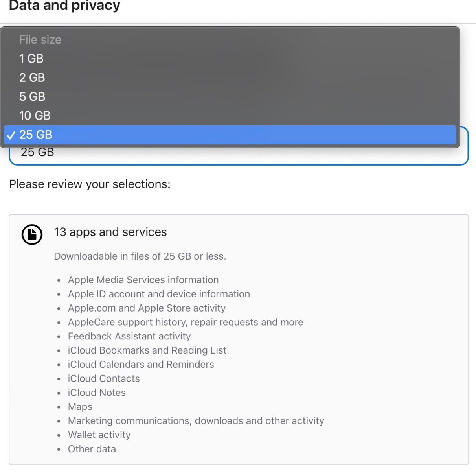Click Apple Media Services information item
476x472 pixels.
click(x=143, y=280)
